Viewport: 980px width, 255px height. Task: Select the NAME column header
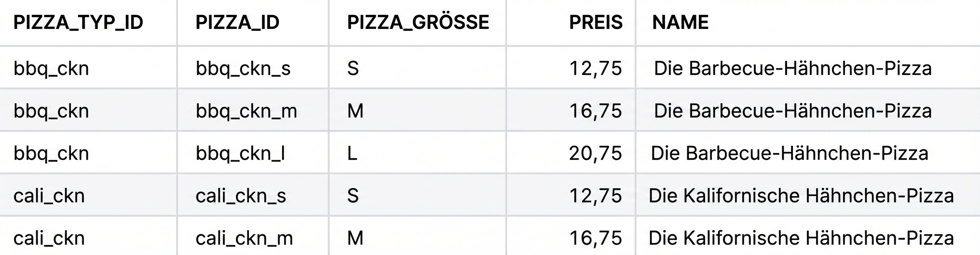pos(680,22)
